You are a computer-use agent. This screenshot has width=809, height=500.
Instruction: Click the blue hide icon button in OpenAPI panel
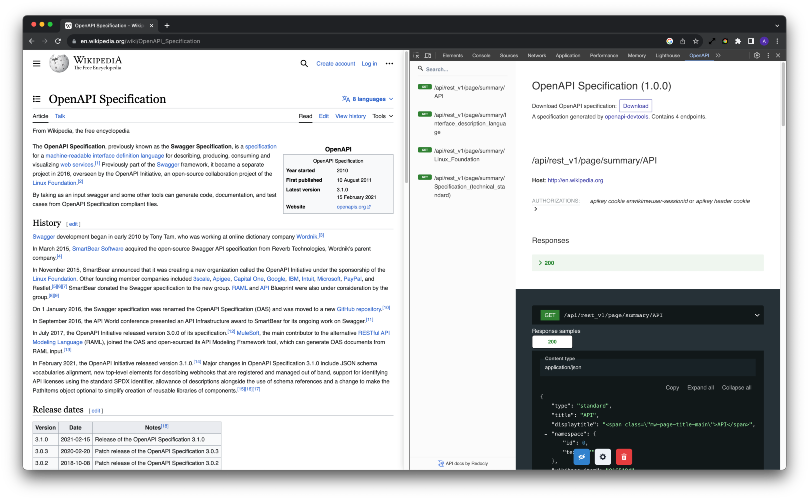581,457
